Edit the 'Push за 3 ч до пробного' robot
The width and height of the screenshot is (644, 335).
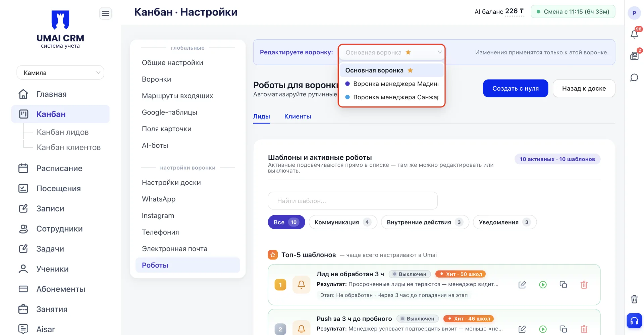pyautogui.click(x=522, y=329)
